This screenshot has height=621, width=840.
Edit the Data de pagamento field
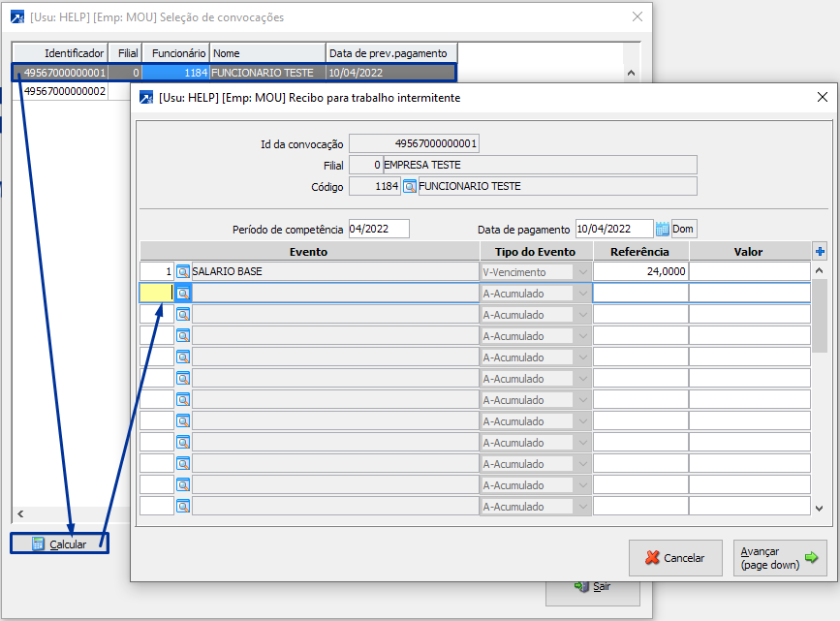point(614,229)
